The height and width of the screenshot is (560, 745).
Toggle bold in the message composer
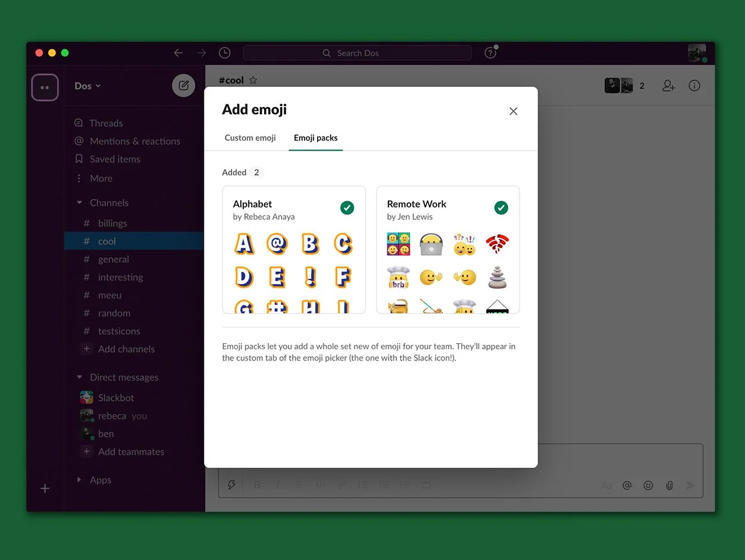[257, 485]
